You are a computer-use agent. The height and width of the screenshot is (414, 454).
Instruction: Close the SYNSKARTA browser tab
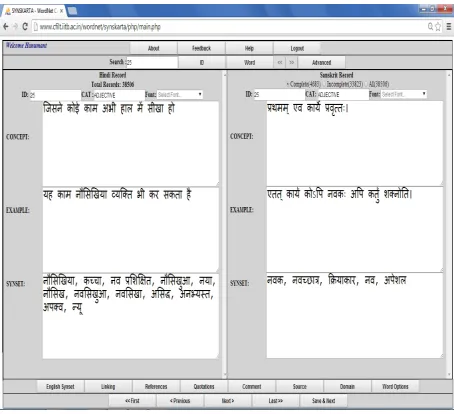point(61,11)
